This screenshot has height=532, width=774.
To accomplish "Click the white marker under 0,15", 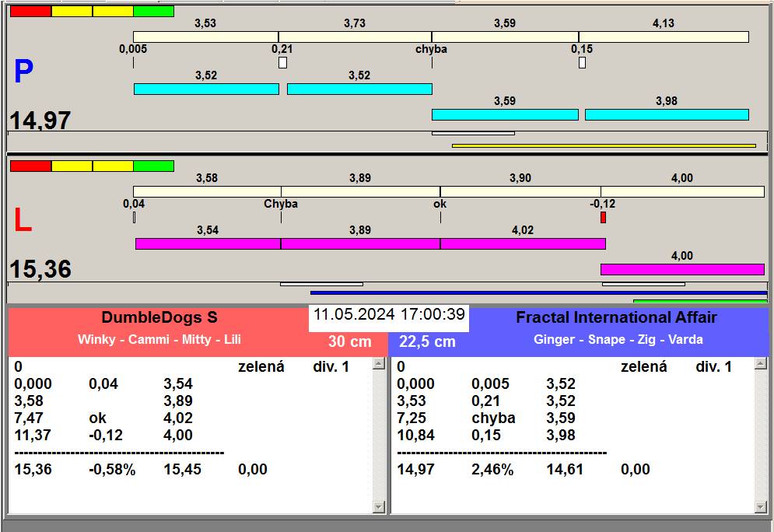I will point(582,63).
